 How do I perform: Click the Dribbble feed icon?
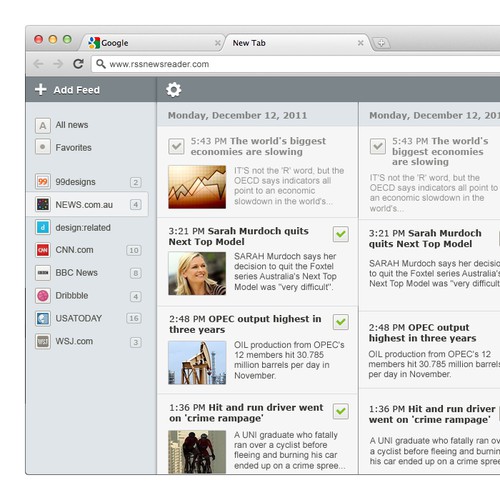[x=43, y=296]
